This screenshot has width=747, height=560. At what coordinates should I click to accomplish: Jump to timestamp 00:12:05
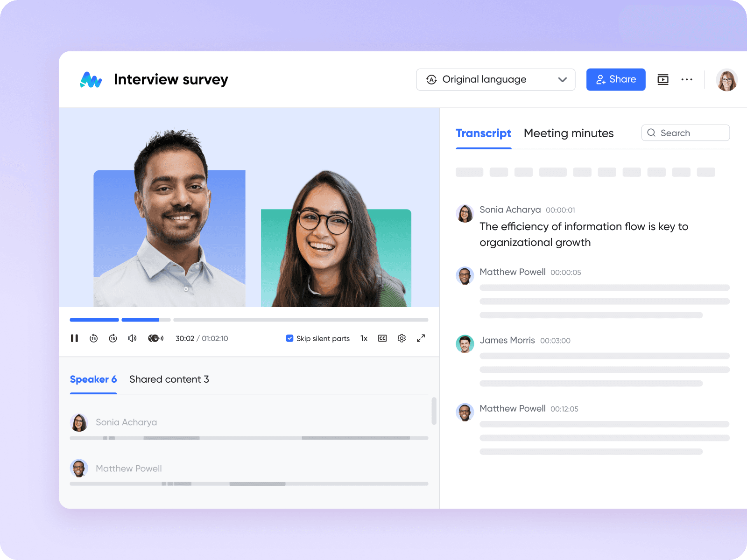[564, 409]
